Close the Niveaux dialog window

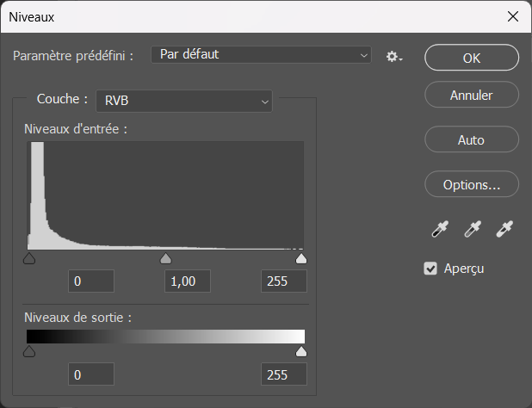coord(513,16)
